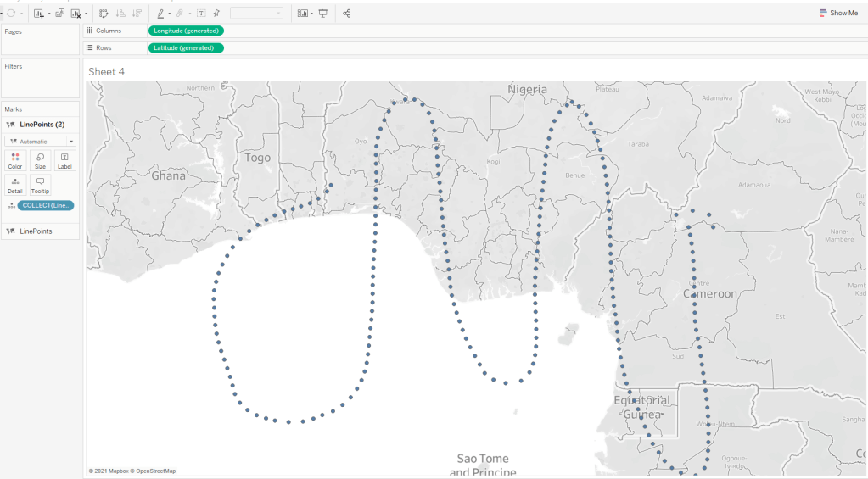The height and width of the screenshot is (479, 868).
Task: Open the Show/Hide Cards dropdown arrow
Action: coord(312,14)
